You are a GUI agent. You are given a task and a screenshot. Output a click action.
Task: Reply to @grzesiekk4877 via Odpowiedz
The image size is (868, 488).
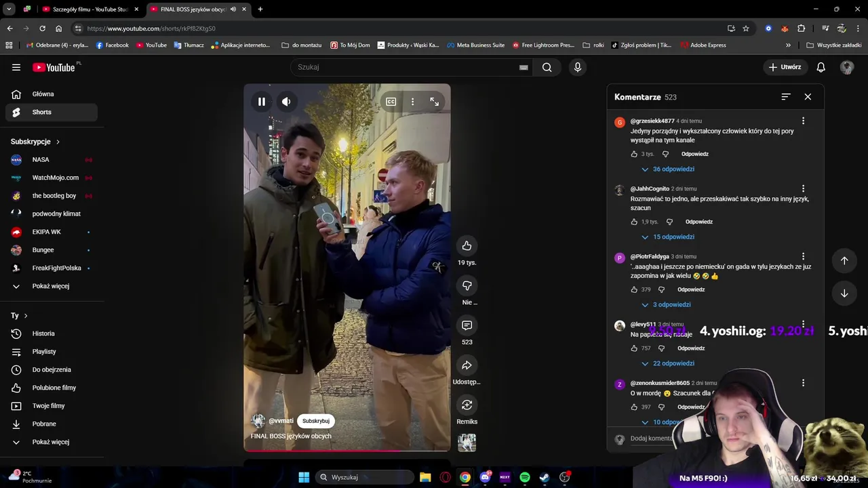click(x=695, y=154)
